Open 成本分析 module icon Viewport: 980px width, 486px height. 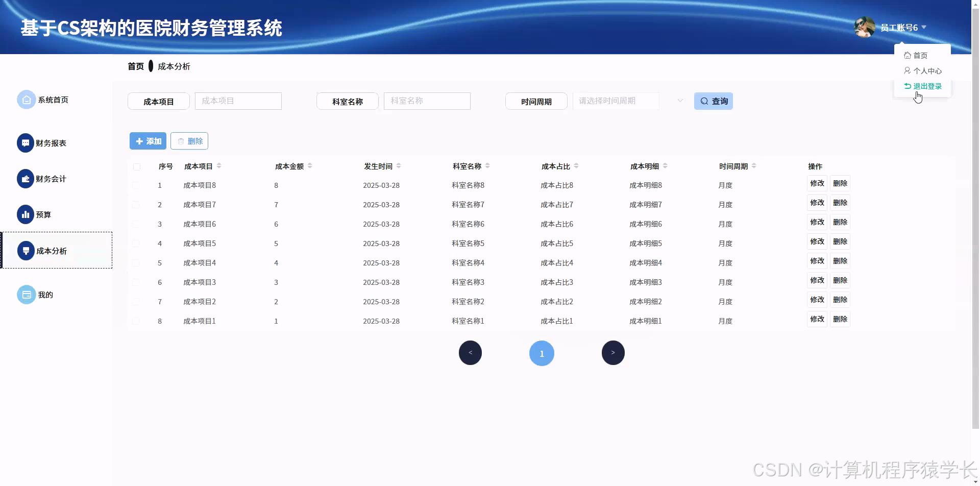(x=26, y=251)
